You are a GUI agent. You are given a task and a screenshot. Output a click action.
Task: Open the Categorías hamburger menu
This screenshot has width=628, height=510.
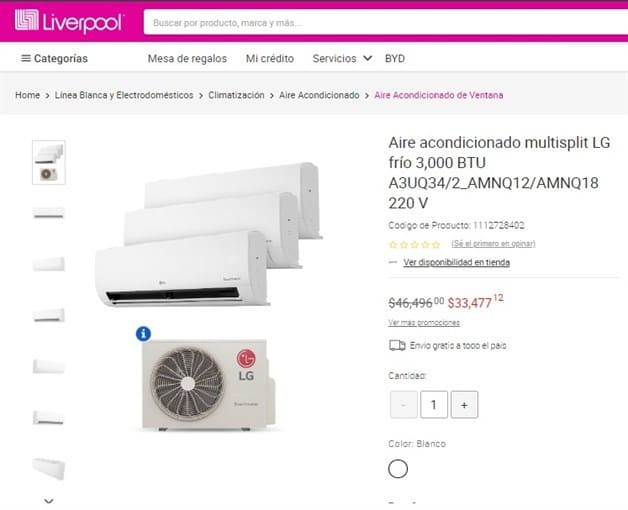pos(54,58)
